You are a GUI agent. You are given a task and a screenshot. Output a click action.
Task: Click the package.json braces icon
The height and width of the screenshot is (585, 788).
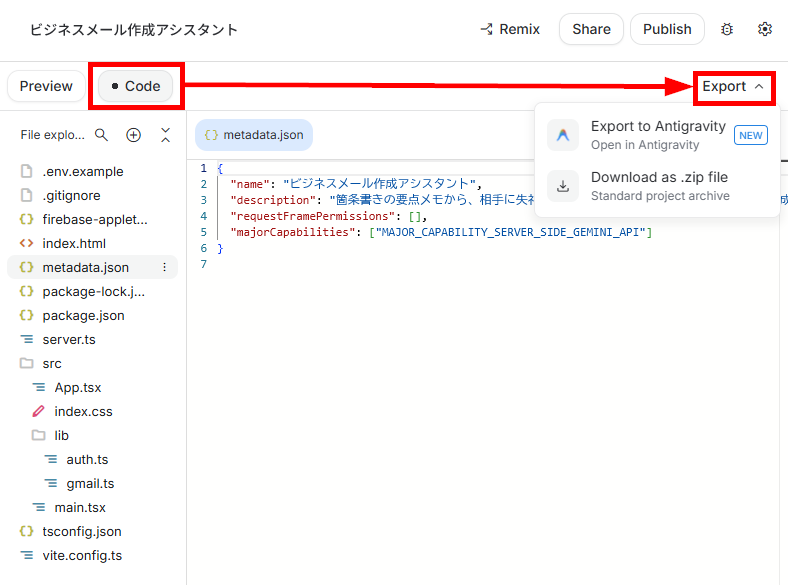pyautogui.click(x=26, y=315)
